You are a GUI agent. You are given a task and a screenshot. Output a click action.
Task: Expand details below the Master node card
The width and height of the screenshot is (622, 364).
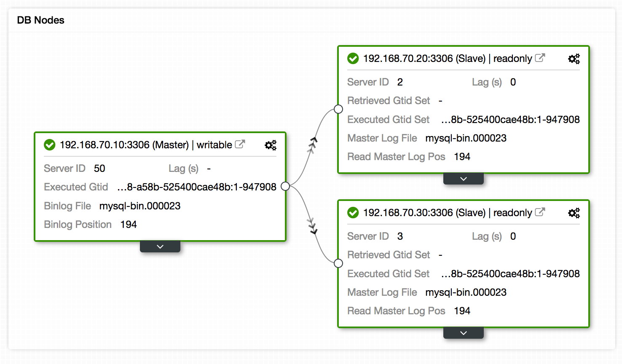pos(160,246)
